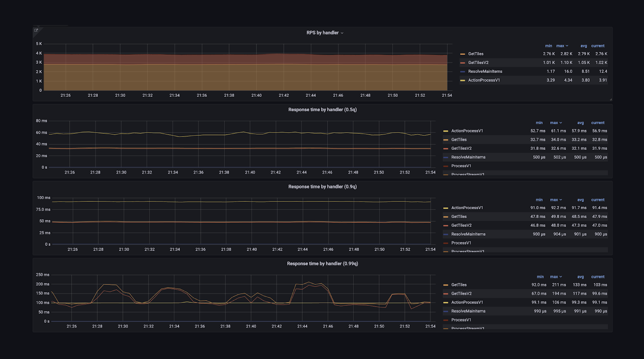Sort RPS by handler legend by current column
The image size is (644, 359).
598,46
